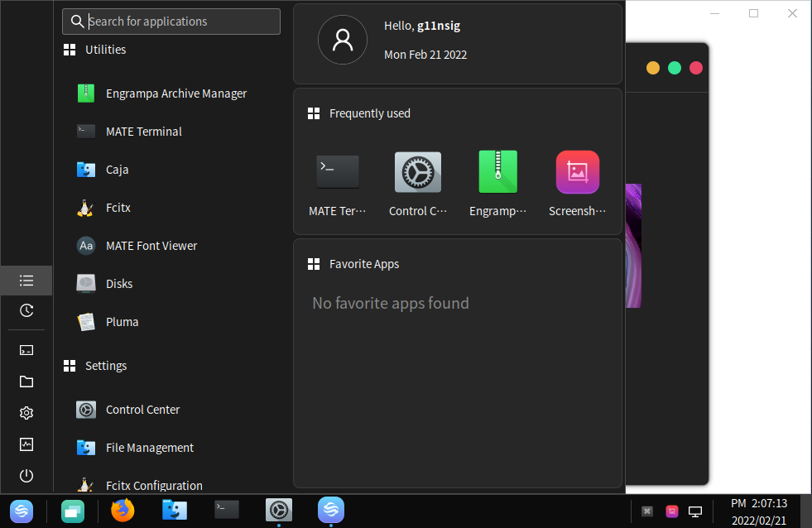Open Firefox from the taskbar
This screenshot has height=528, width=812.
(x=122, y=511)
